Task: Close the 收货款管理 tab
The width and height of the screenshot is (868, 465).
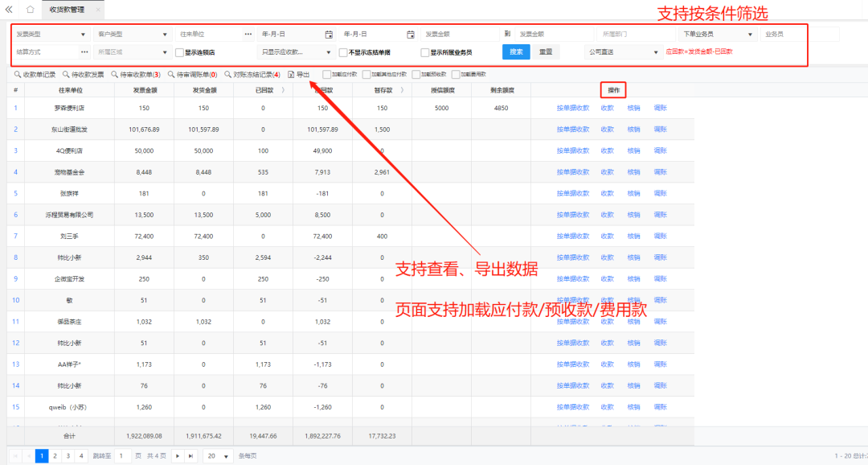Action: coord(98,10)
